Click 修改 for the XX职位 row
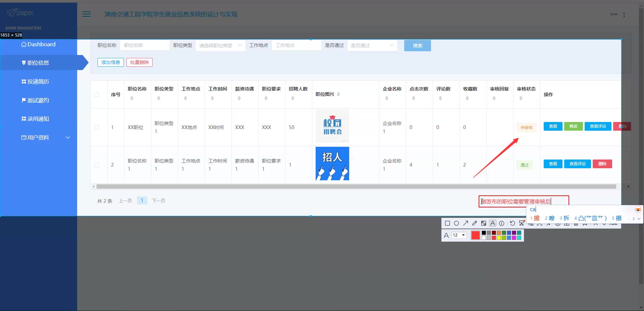The image size is (644, 311). 574,126
